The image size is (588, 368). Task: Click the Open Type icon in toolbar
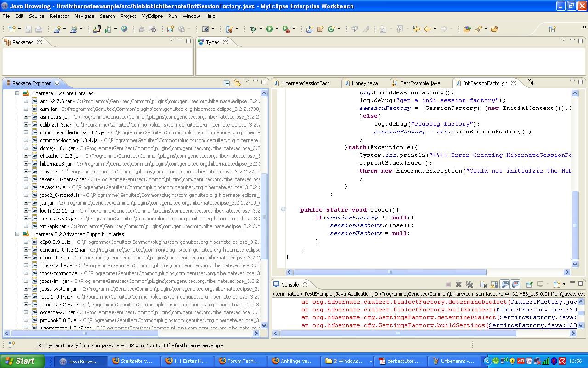[467, 29]
